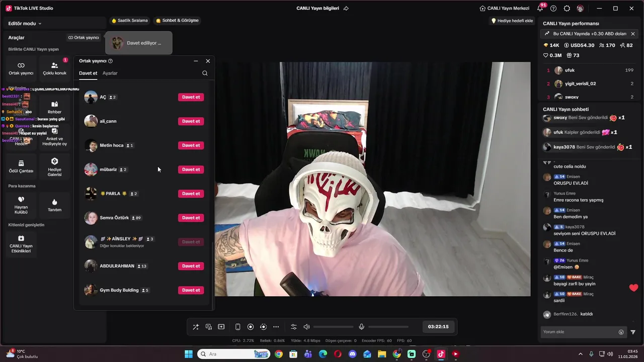This screenshot has height=362, width=644.
Task: Open Sohbet & Görüşme
Action: coord(177,21)
